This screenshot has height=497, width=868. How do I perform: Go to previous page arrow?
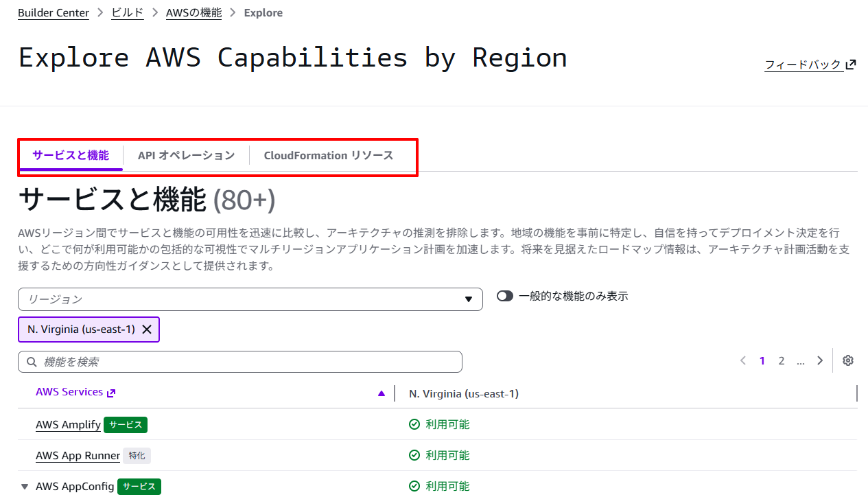point(743,360)
